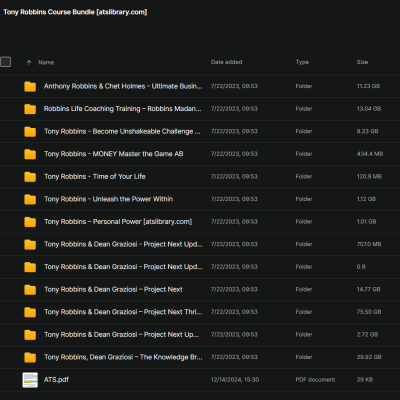Click the 120.9 MB size value

(369, 176)
